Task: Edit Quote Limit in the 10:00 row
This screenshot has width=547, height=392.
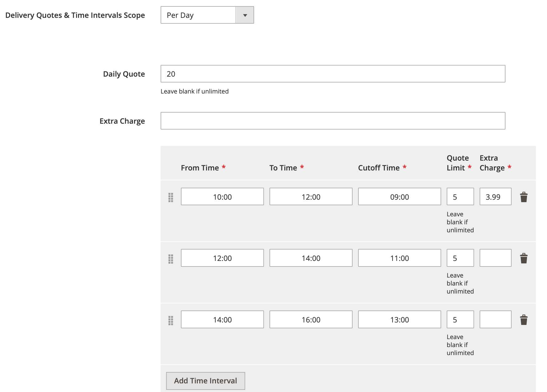Action: point(460,197)
